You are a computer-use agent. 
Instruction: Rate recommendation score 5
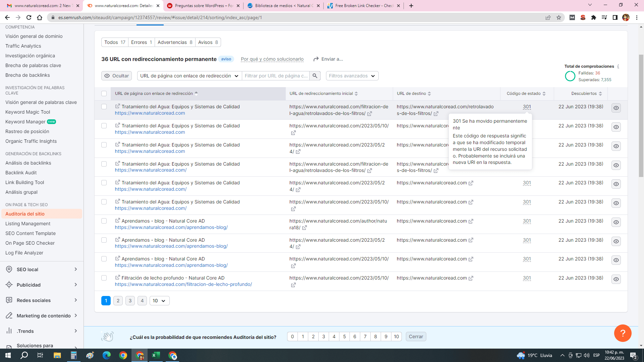point(344,337)
